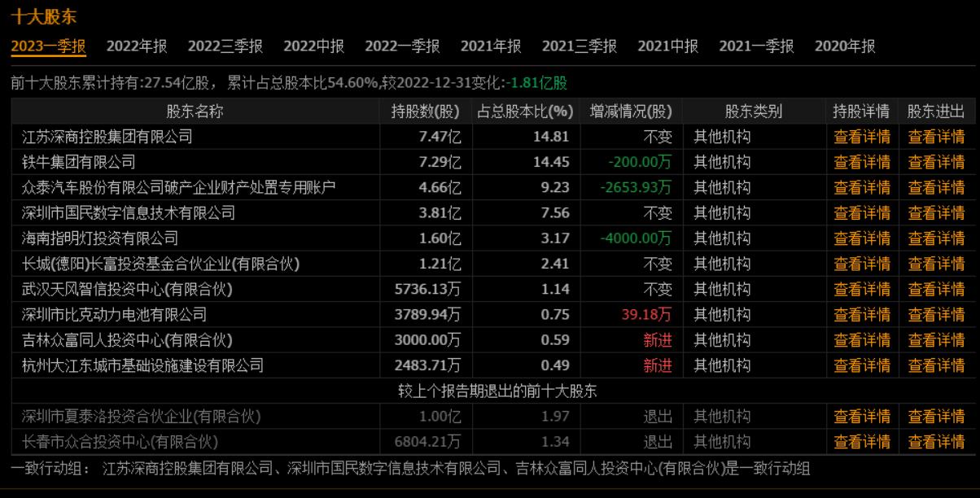
Task: Open the 2021三季报 tab
Action: click(580, 47)
